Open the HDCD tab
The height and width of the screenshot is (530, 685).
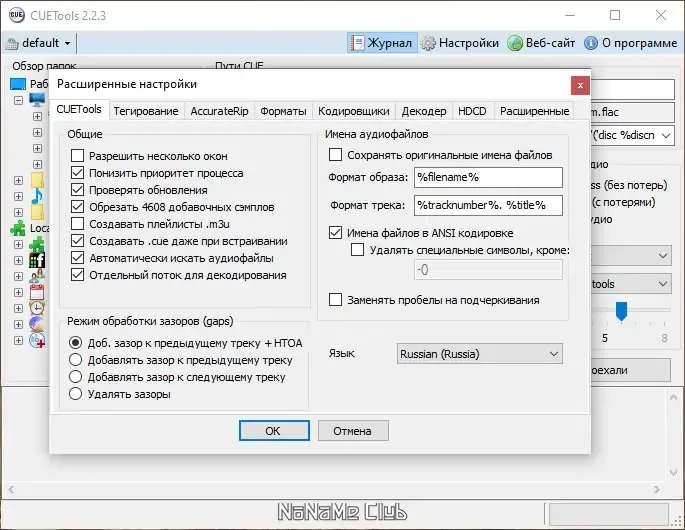[472, 111]
